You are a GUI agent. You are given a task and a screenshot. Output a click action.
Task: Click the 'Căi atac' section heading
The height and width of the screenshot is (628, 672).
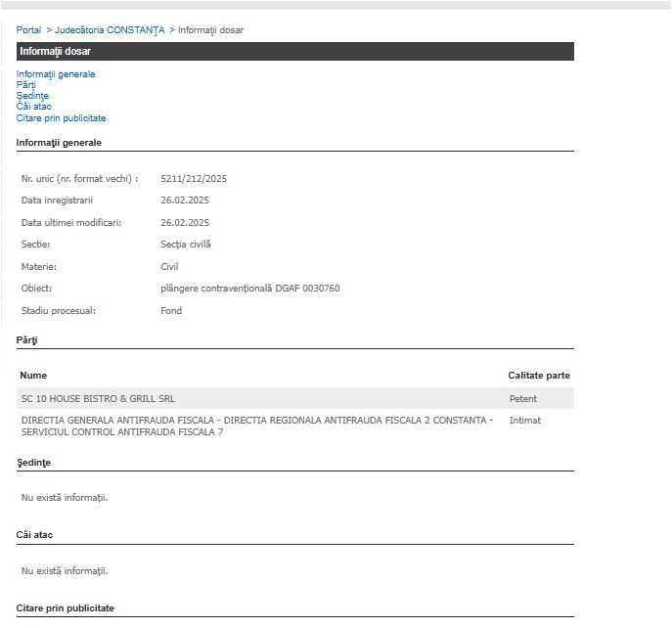point(34,535)
